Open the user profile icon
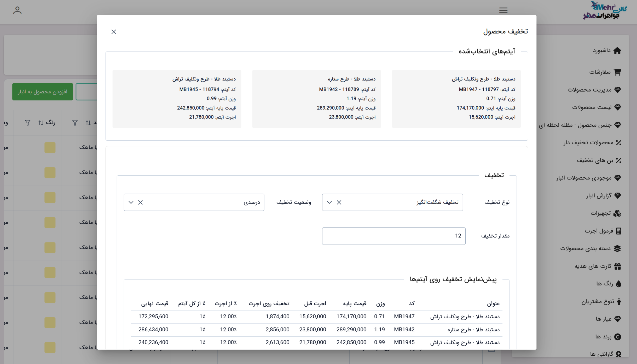 pos(17,10)
